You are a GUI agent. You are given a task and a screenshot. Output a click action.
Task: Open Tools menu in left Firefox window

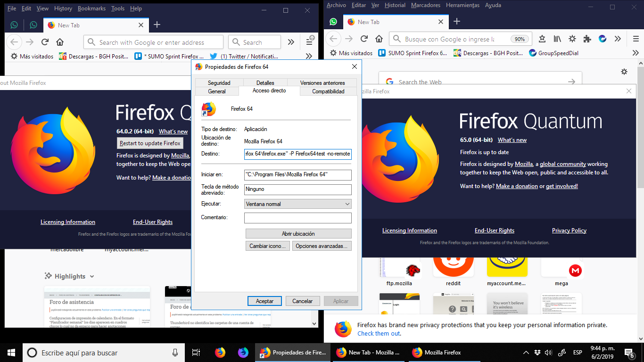118,8
